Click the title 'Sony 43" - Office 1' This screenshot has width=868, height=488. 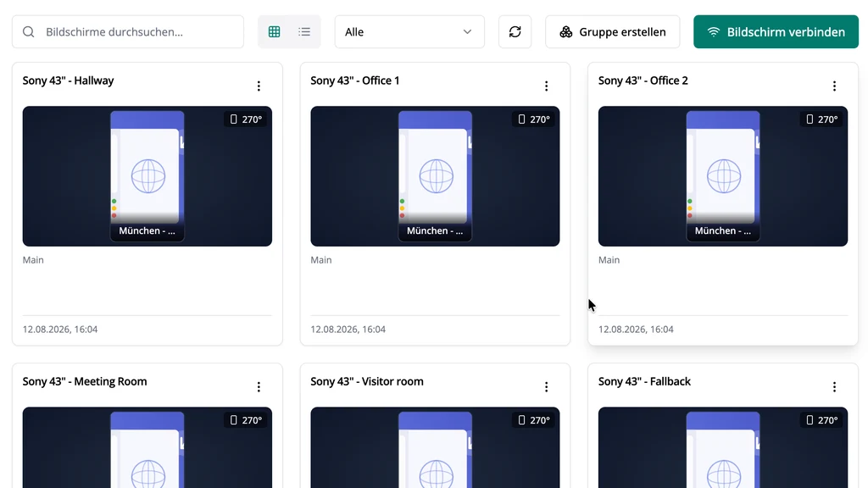tap(355, 80)
